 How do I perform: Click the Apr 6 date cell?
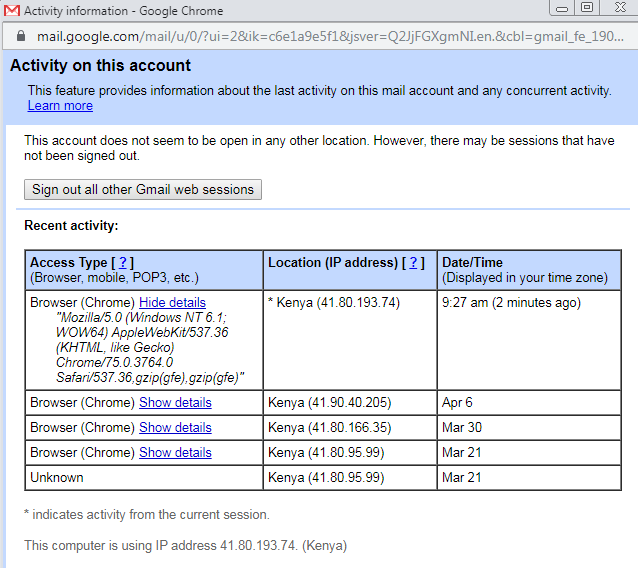(529, 403)
